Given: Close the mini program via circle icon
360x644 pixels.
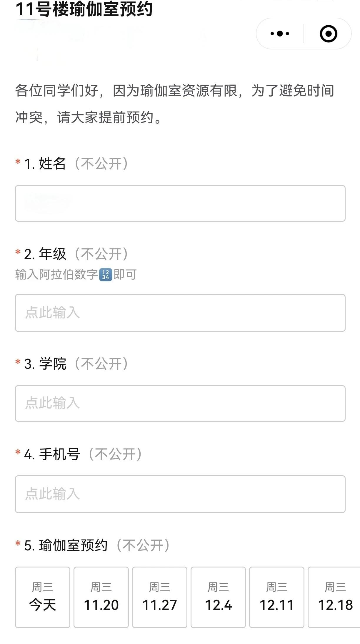Looking at the screenshot, I should (x=328, y=34).
